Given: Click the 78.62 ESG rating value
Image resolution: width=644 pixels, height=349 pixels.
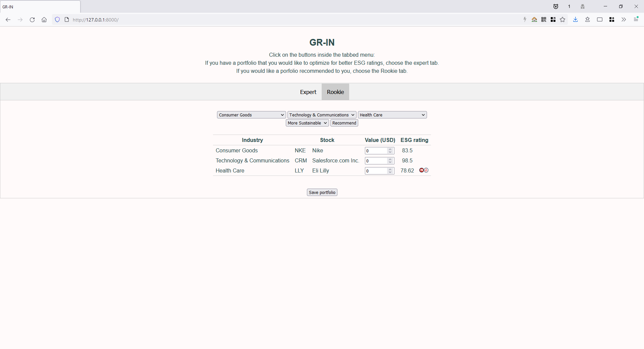Looking at the screenshot, I should 407,170.
